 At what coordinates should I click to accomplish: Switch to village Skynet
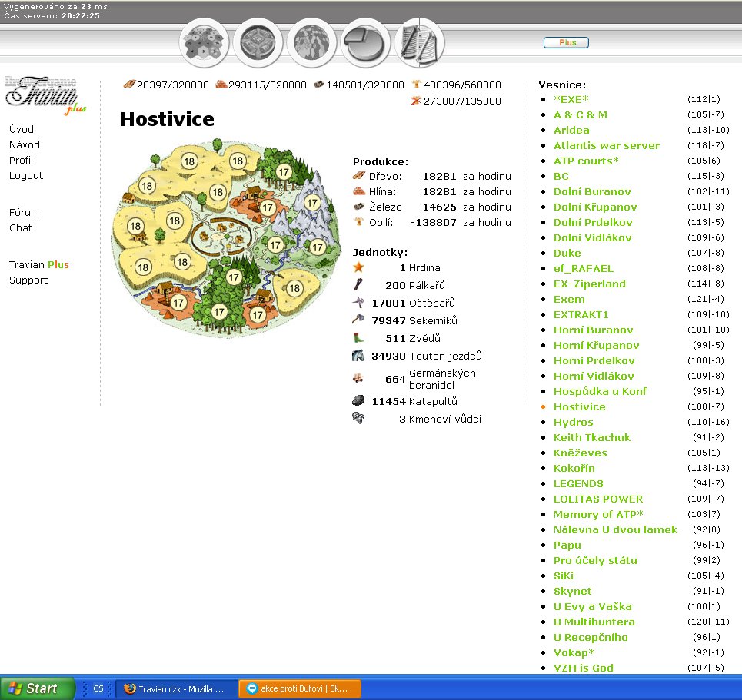click(572, 591)
